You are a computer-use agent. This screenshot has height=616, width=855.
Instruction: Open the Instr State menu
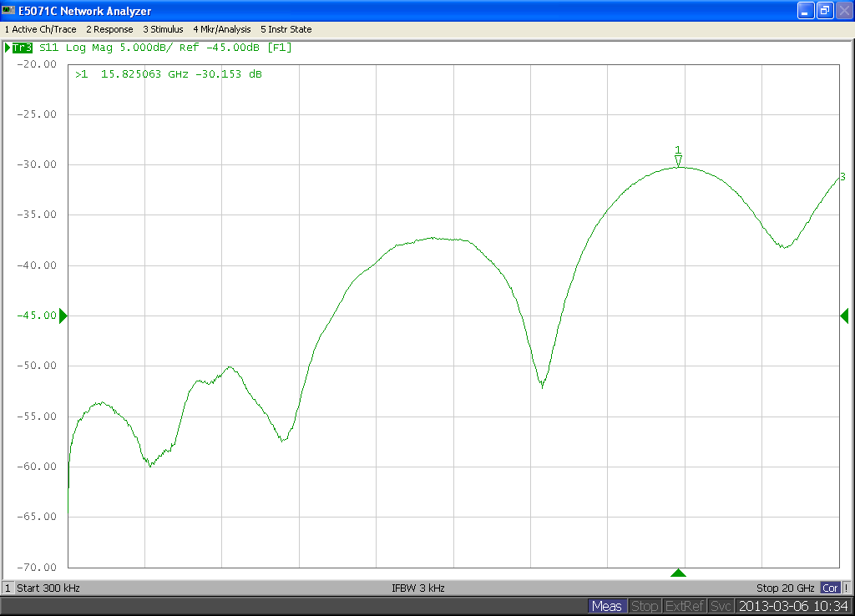(x=286, y=29)
